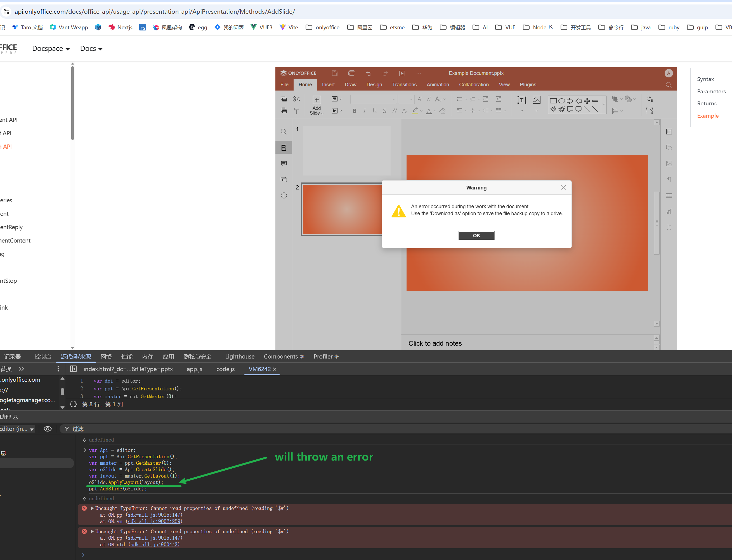Click the Strikethrough formatting button

pos(384,111)
